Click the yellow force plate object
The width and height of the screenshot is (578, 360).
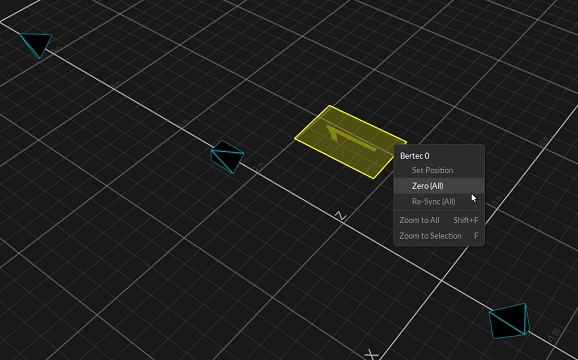tap(350, 142)
